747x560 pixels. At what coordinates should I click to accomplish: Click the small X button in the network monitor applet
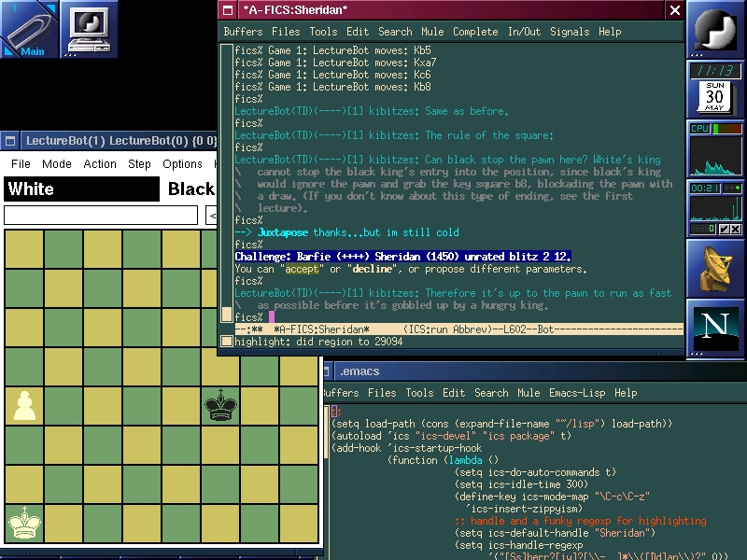pos(736,229)
